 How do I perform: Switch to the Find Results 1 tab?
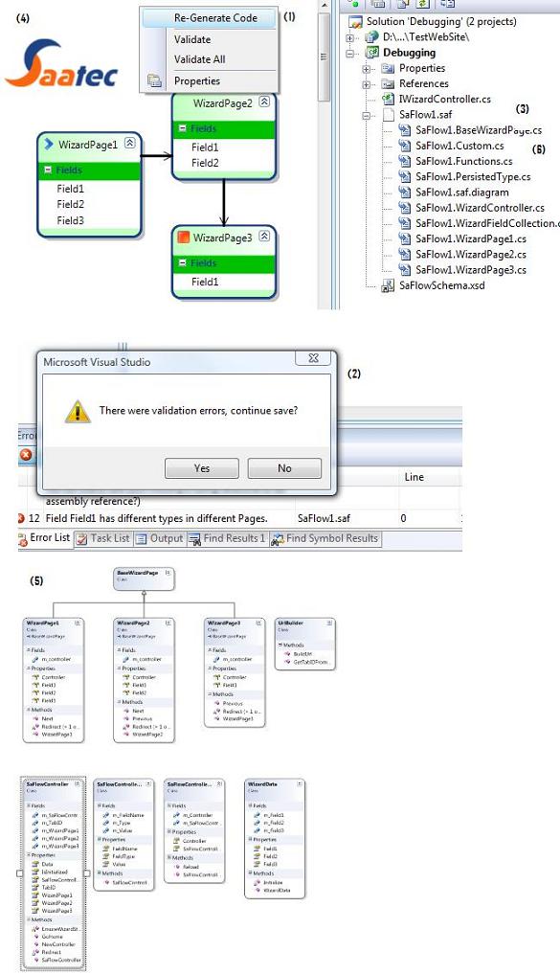(227, 538)
